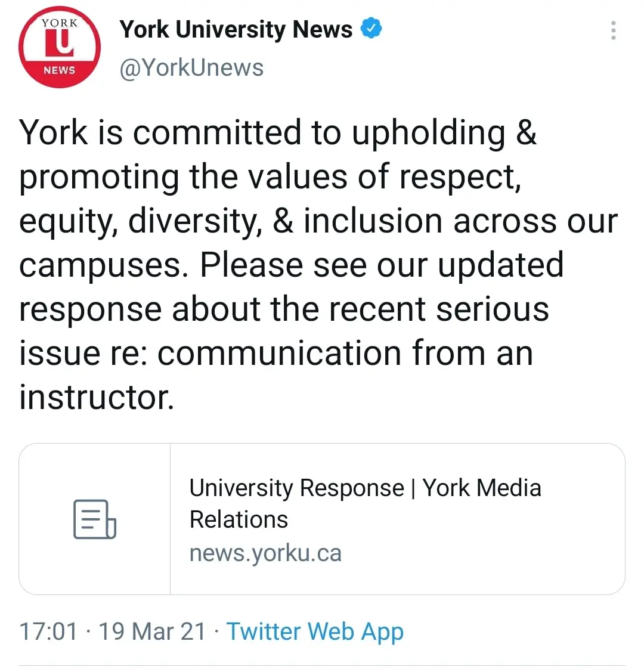Open the Twitter Web App source link
The height and width of the screenshot is (666, 644).
click(x=315, y=631)
